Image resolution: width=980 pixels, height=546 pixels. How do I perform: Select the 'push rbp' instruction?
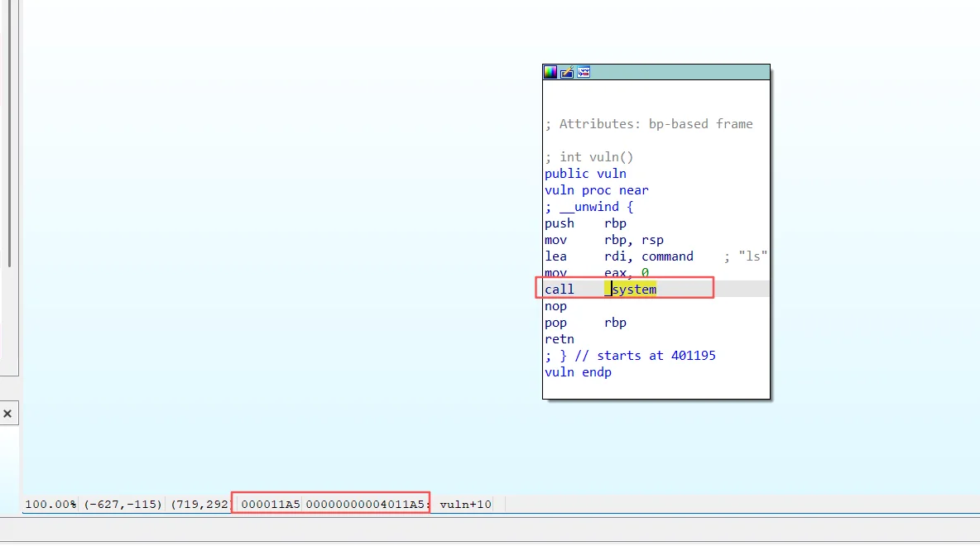point(585,223)
